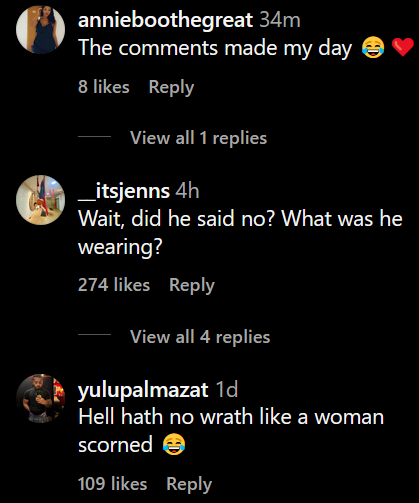Click the 1d timestamp
This screenshot has width=419, height=503.
[227, 389]
